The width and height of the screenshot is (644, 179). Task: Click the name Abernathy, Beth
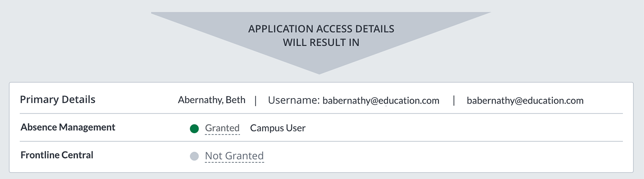pos(212,100)
